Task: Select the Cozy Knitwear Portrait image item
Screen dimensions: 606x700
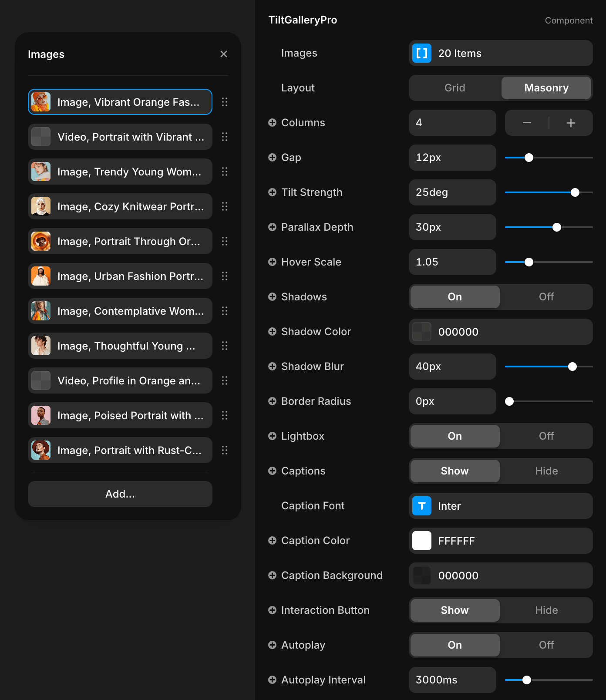Action: (x=120, y=206)
